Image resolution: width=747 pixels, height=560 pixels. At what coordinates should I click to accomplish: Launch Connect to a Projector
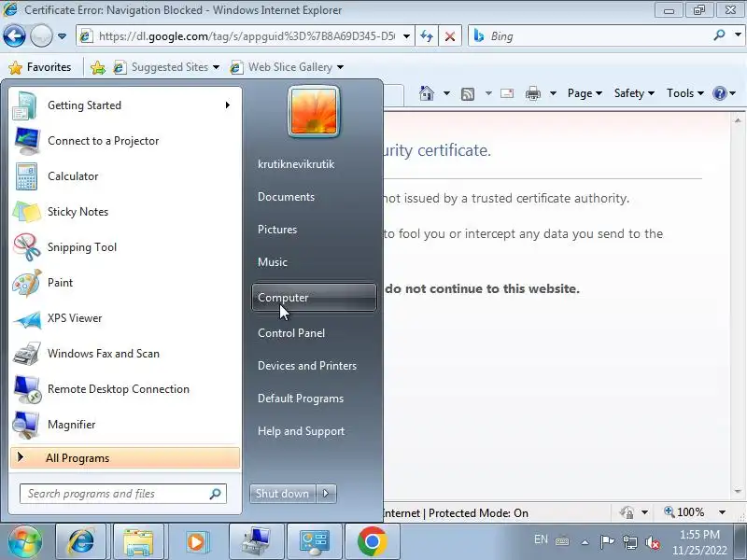[x=125, y=141]
